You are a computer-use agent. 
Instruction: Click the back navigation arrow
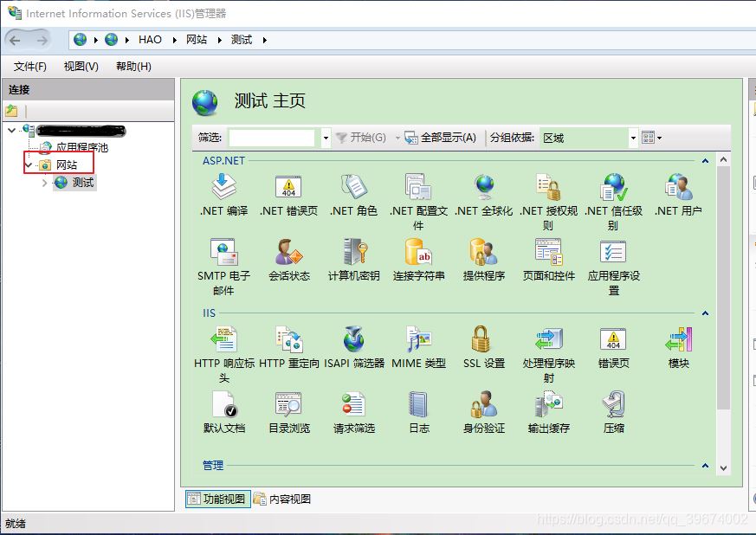15,41
